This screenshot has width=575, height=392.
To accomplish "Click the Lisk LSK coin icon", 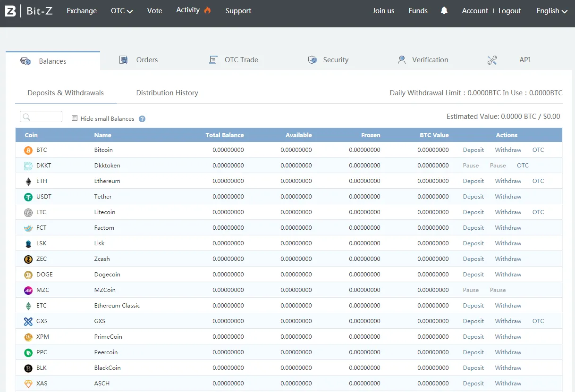I will click(x=28, y=243).
